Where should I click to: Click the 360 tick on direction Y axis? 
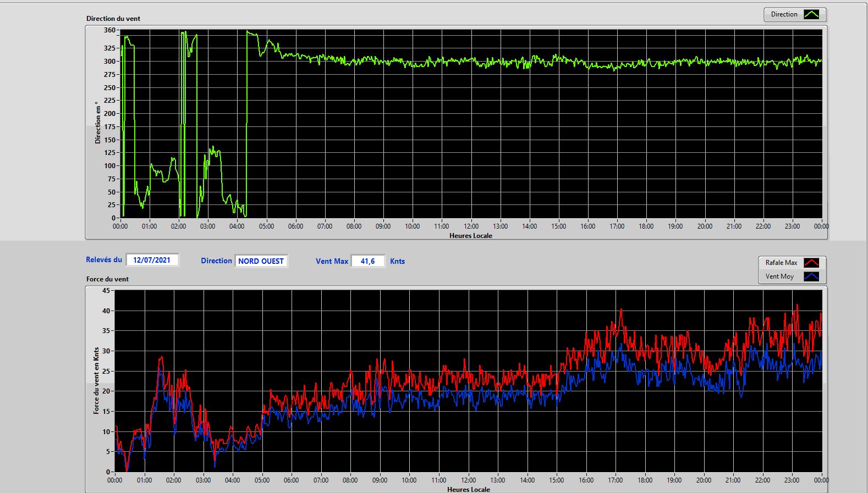109,30
